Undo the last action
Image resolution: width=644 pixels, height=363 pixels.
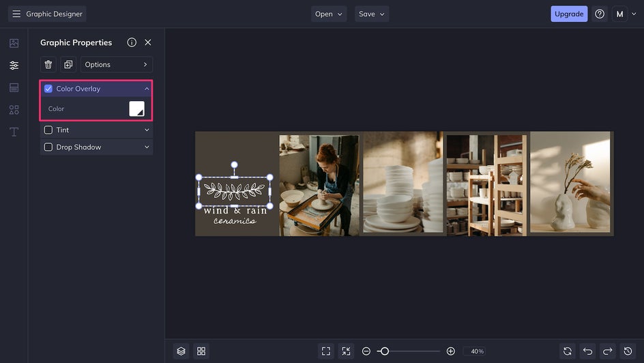coord(588,351)
